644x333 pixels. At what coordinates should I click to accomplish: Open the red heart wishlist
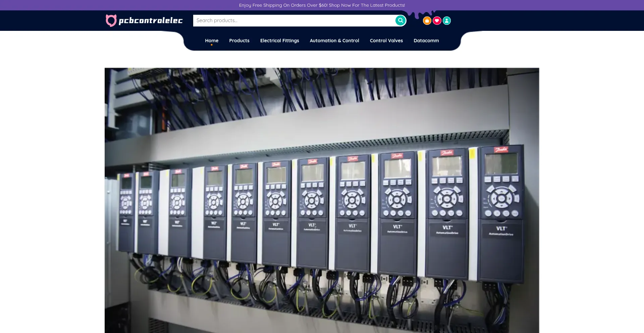437,21
